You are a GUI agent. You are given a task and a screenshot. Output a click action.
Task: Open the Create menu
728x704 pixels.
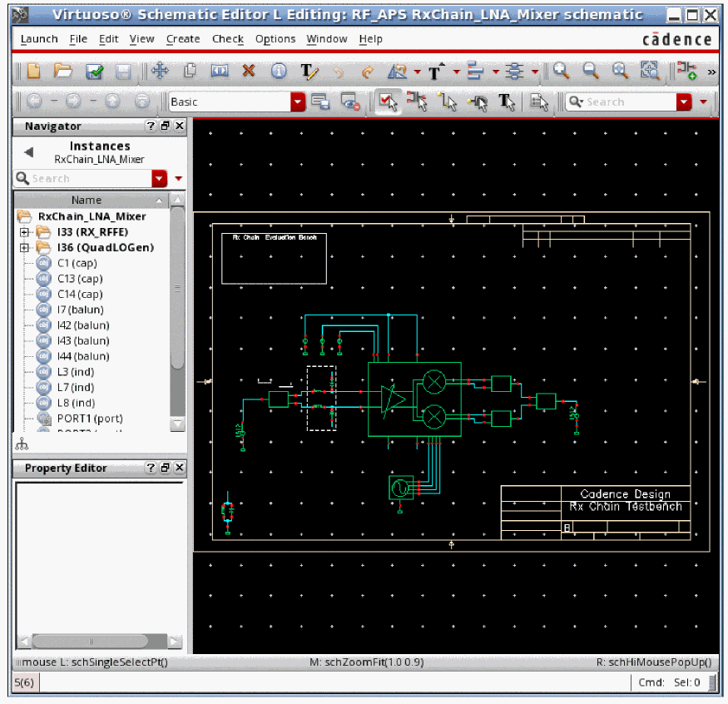(182, 39)
